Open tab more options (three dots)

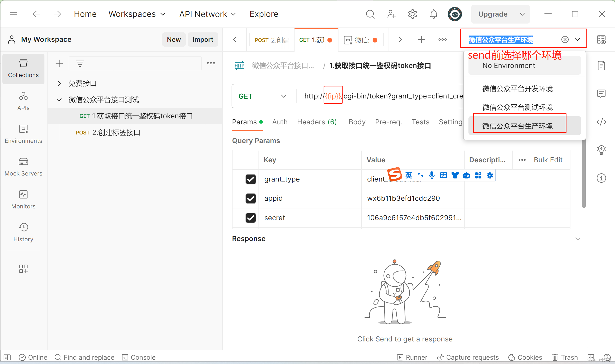tap(443, 39)
